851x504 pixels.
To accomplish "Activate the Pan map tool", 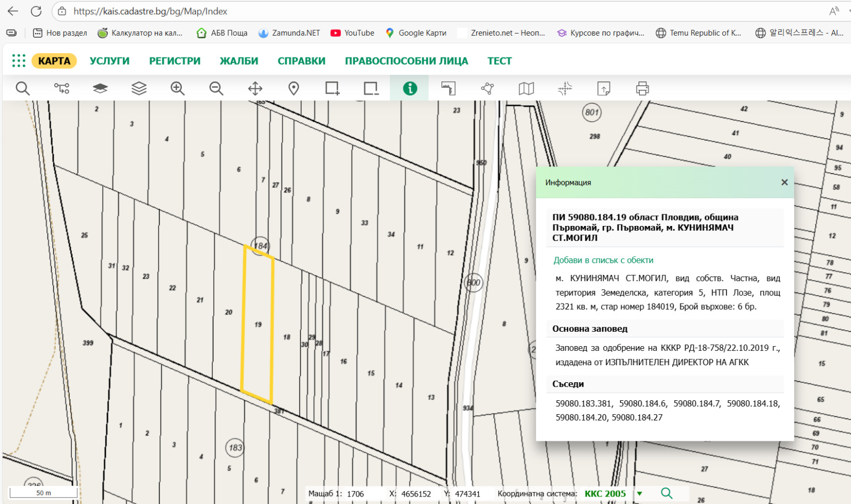I will coord(254,88).
